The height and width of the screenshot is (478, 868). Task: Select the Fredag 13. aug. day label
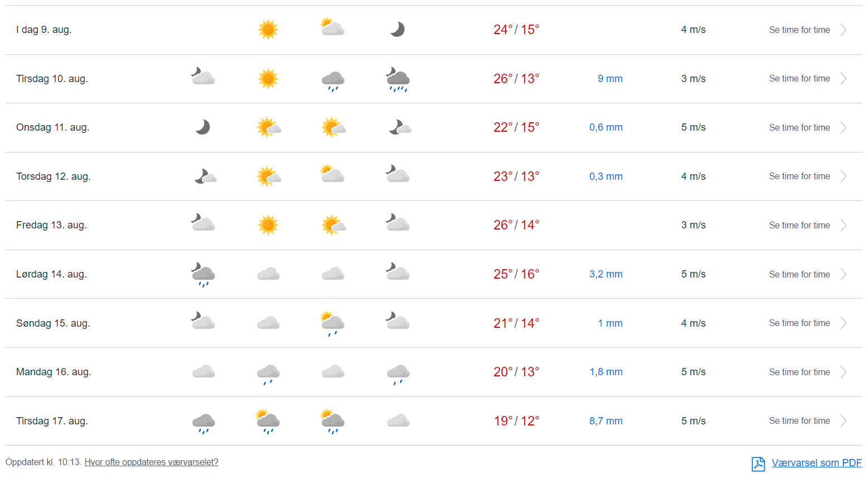pyautogui.click(x=51, y=225)
